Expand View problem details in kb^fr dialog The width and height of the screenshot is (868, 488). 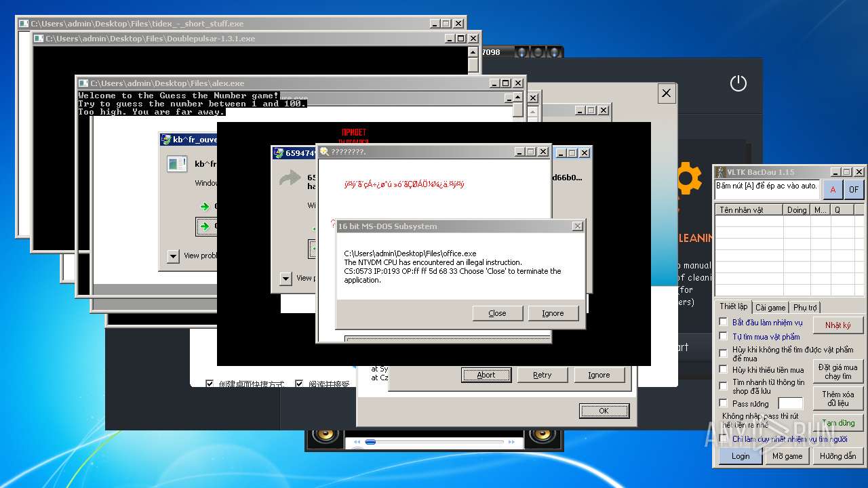click(173, 256)
